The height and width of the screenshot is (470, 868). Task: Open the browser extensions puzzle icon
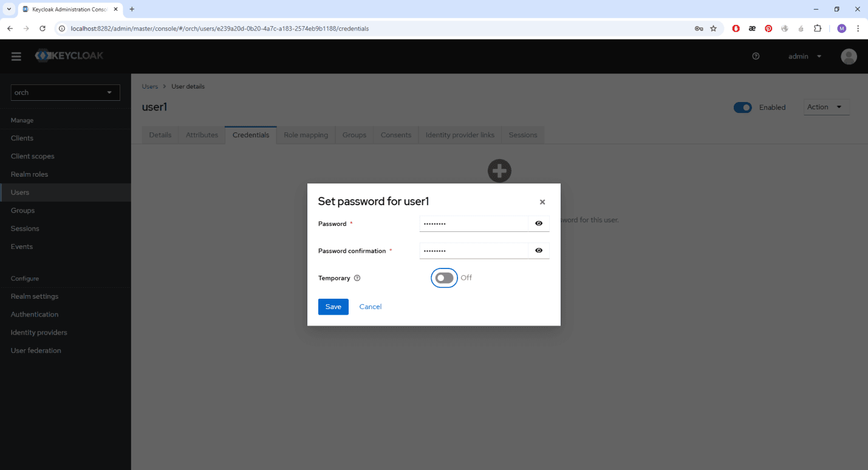pyautogui.click(x=817, y=29)
